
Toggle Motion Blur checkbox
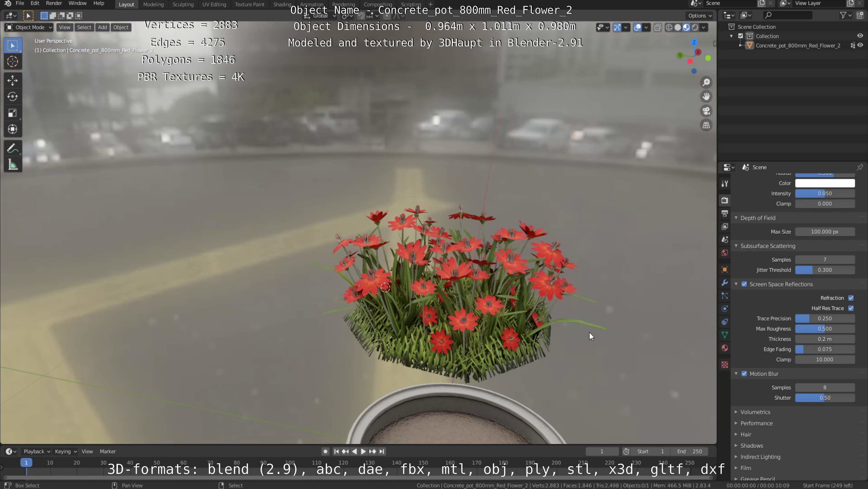coord(744,374)
